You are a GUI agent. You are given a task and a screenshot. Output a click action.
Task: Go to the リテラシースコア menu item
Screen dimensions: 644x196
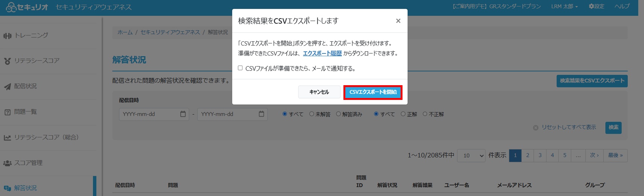point(37,61)
